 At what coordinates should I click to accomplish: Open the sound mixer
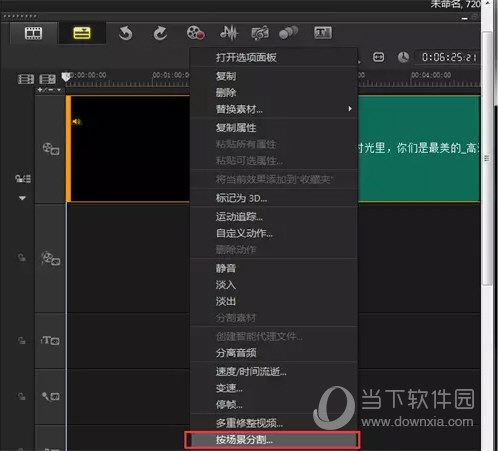click(x=228, y=33)
